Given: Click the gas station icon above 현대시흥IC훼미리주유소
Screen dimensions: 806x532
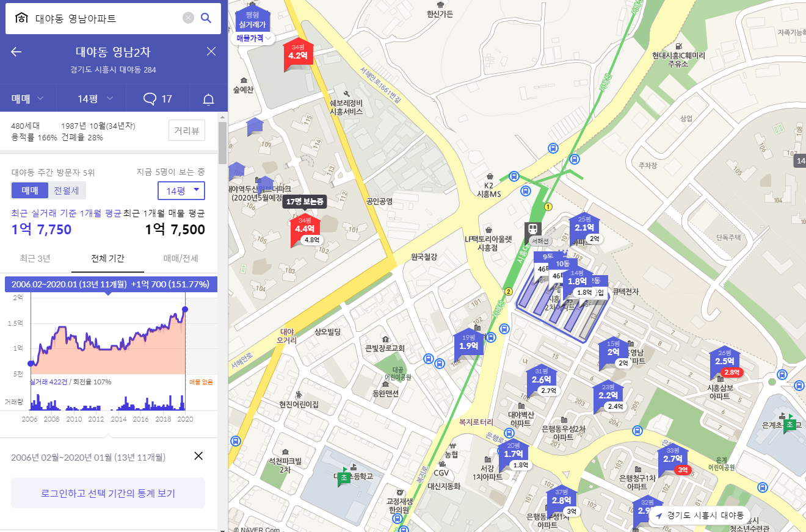Looking at the screenshot, I should pyautogui.click(x=678, y=46).
